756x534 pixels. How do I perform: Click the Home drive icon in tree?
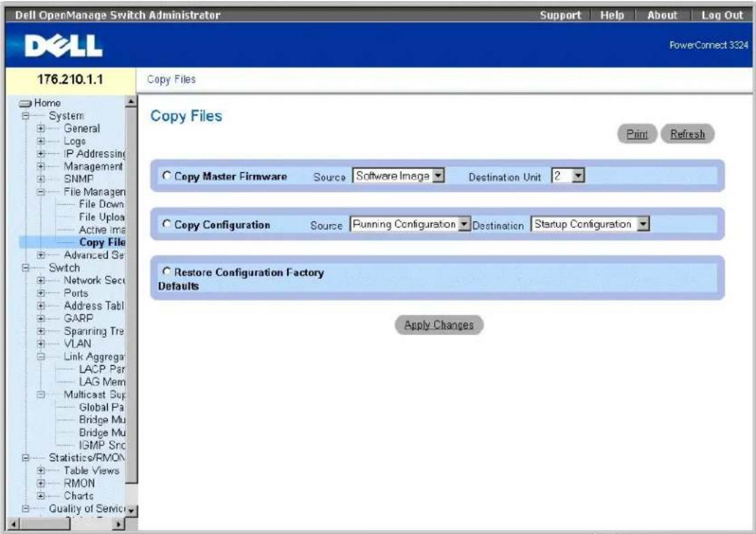[25, 103]
